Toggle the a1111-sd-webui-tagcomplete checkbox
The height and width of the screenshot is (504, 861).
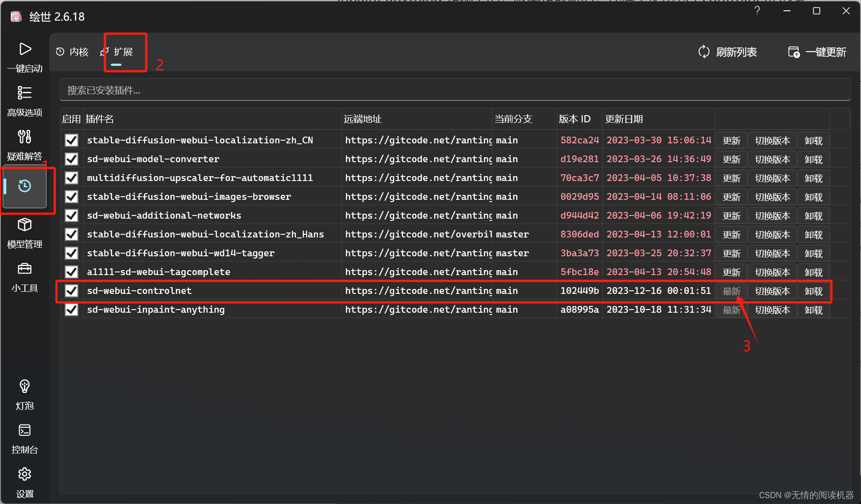tap(72, 272)
